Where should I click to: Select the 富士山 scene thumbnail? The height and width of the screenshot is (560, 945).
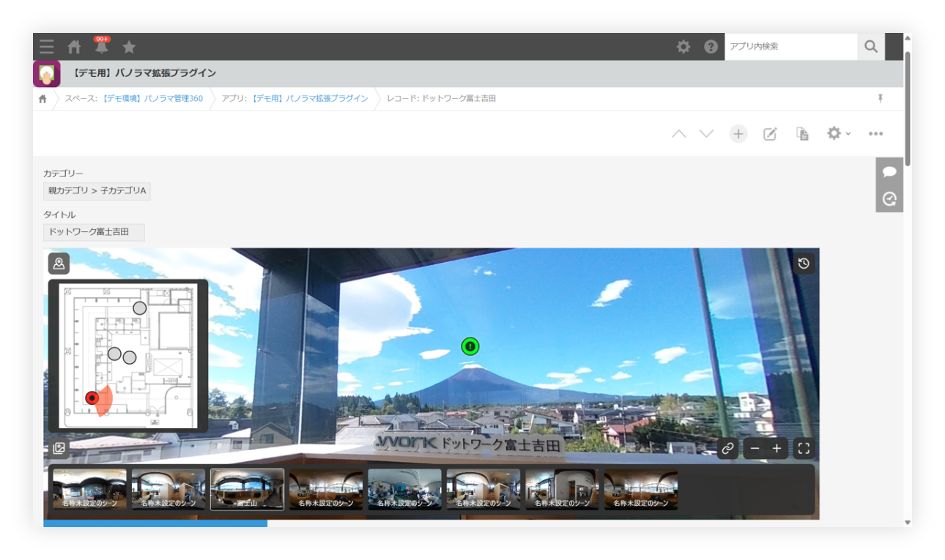click(x=247, y=489)
